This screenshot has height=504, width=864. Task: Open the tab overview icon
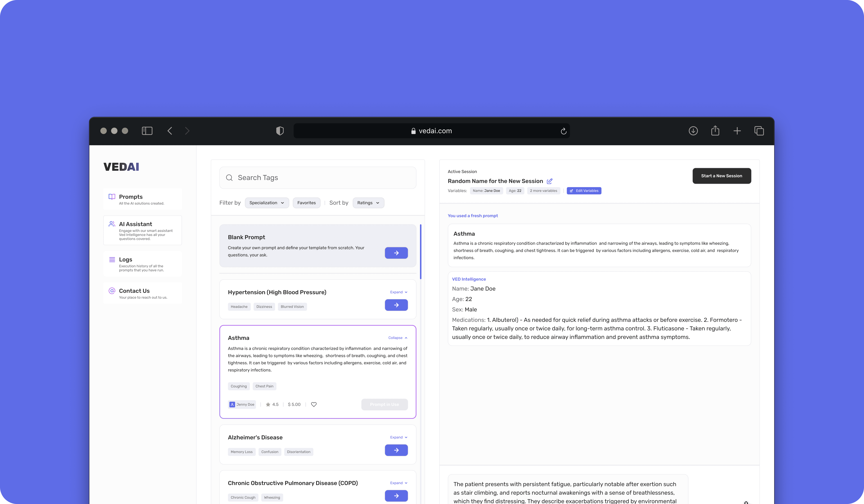[x=759, y=131]
